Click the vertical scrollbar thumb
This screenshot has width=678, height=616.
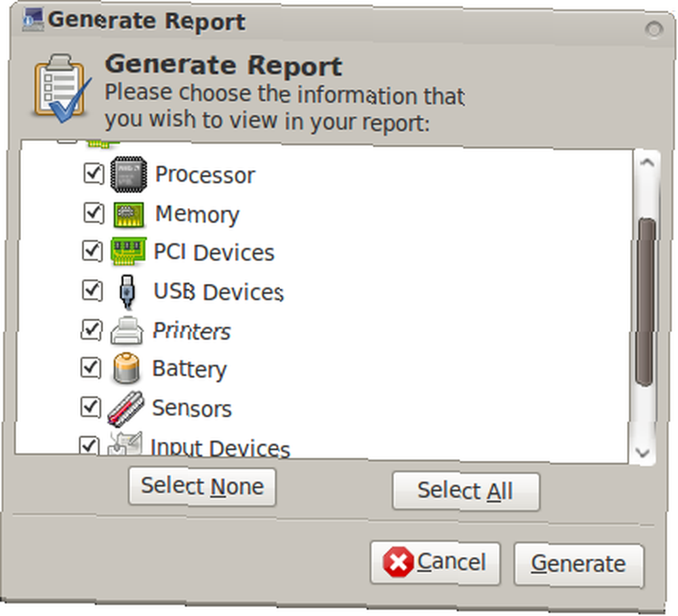(x=645, y=302)
